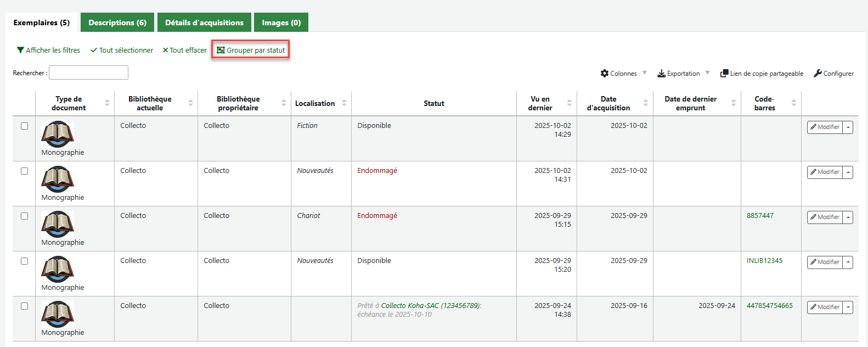Expand the Modifier dropdown arrow in first row

tap(848, 127)
